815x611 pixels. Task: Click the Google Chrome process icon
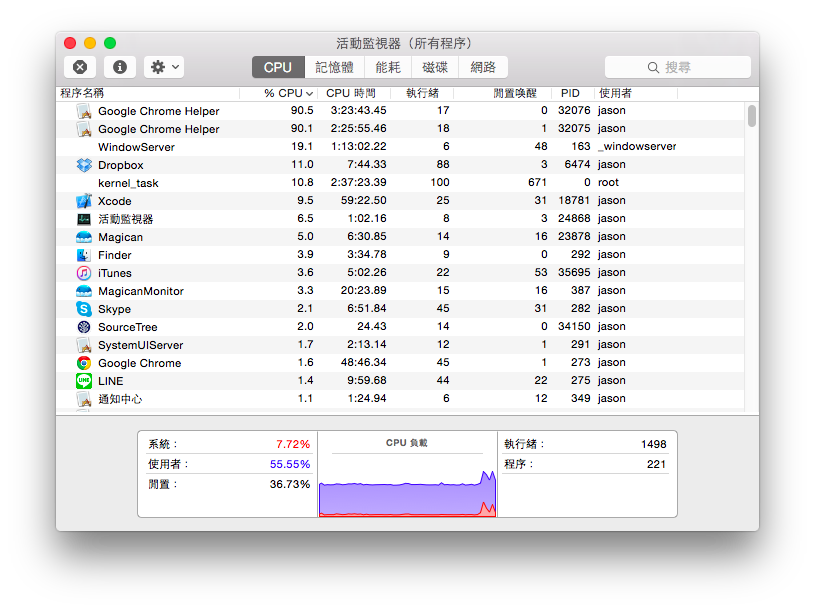click(x=84, y=363)
